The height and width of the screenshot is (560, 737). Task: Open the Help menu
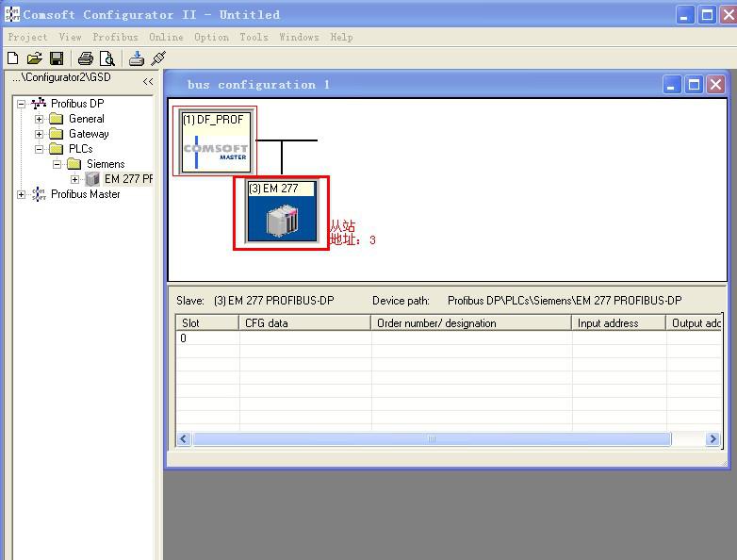tap(341, 37)
